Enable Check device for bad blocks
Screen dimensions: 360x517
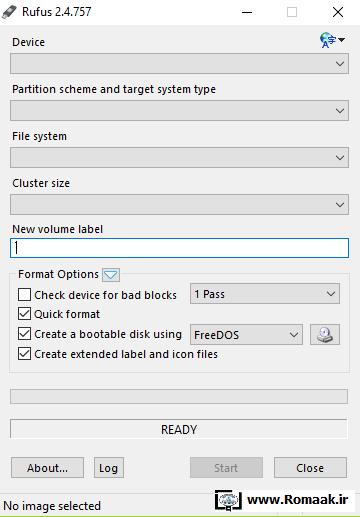(x=24, y=295)
